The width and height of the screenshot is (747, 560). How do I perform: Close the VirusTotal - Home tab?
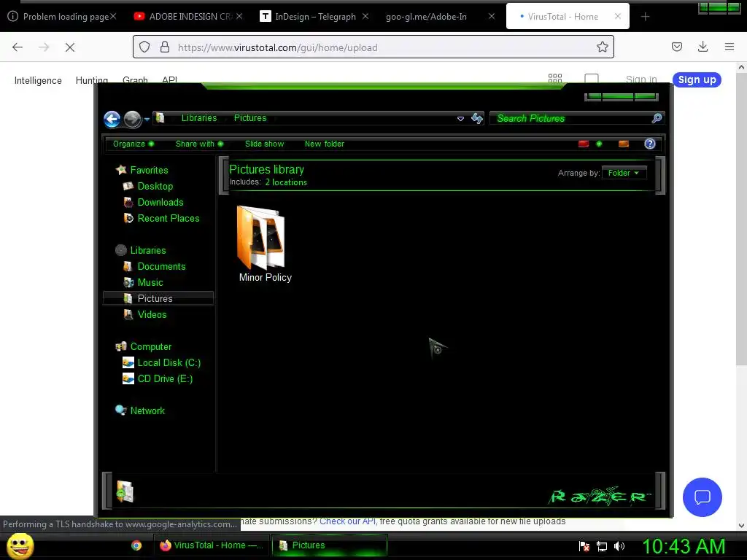pos(617,16)
